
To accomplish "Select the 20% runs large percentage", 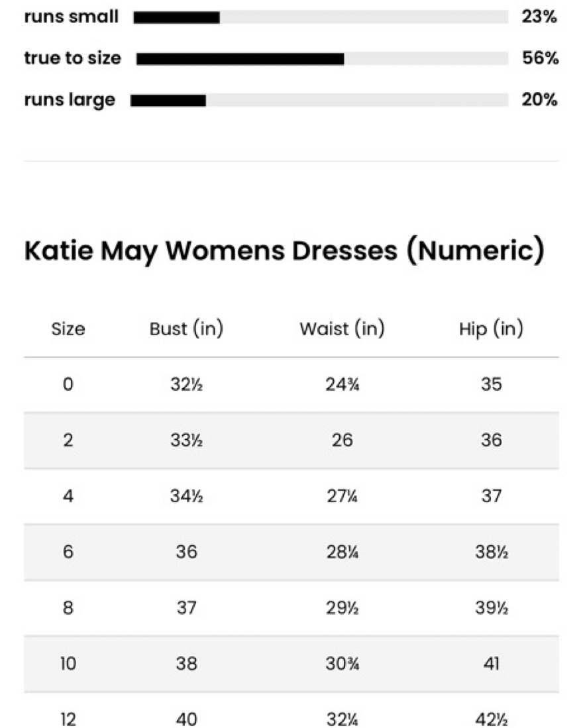I will click(539, 99).
